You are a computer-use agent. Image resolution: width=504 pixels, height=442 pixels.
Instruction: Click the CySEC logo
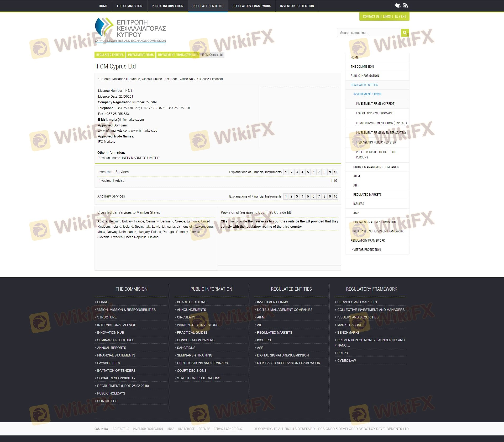[130, 30]
